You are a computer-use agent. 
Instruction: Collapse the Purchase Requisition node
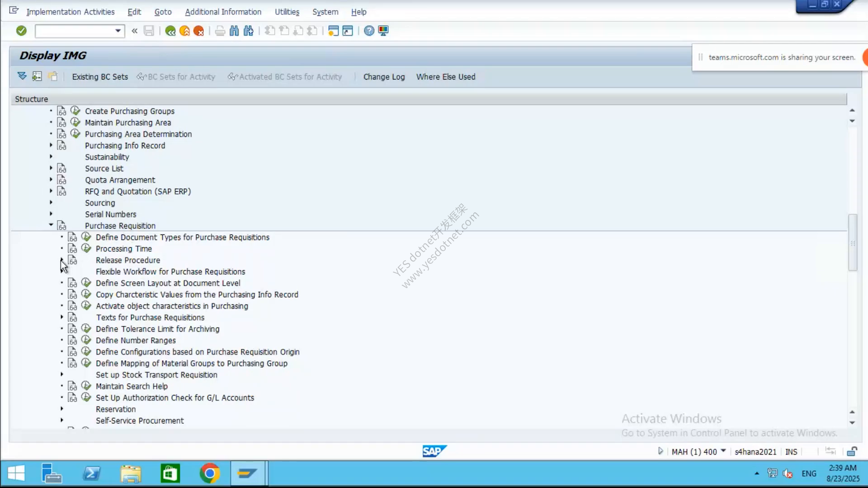click(x=51, y=225)
